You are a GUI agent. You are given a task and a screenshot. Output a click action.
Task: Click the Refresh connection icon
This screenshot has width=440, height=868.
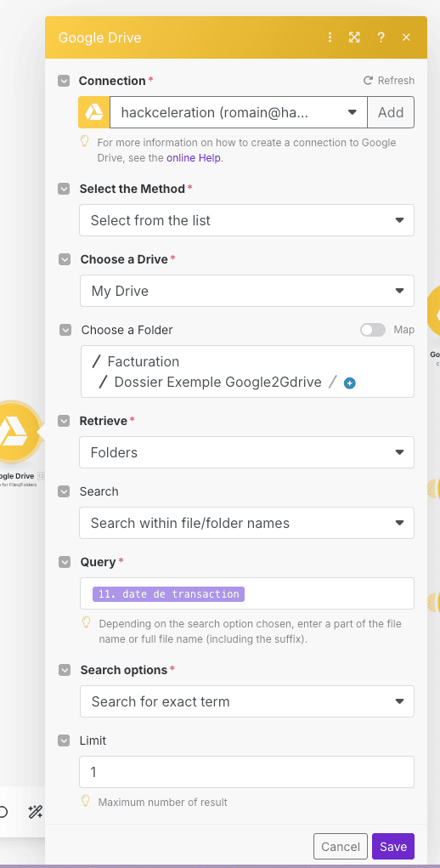pyautogui.click(x=368, y=81)
